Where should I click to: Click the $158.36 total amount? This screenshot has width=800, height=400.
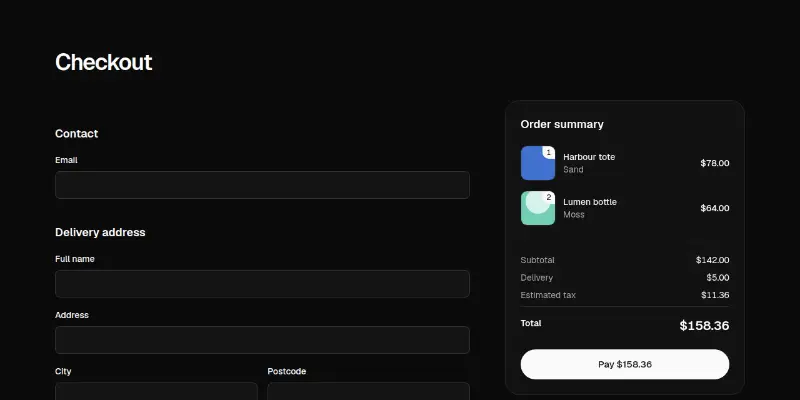[704, 326]
